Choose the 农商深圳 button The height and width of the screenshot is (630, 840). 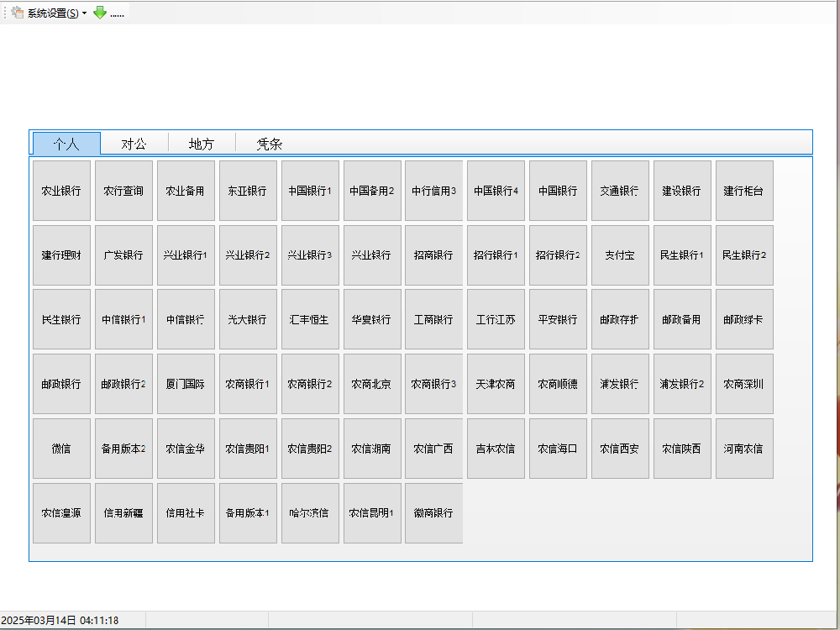(x=744, y=384)
